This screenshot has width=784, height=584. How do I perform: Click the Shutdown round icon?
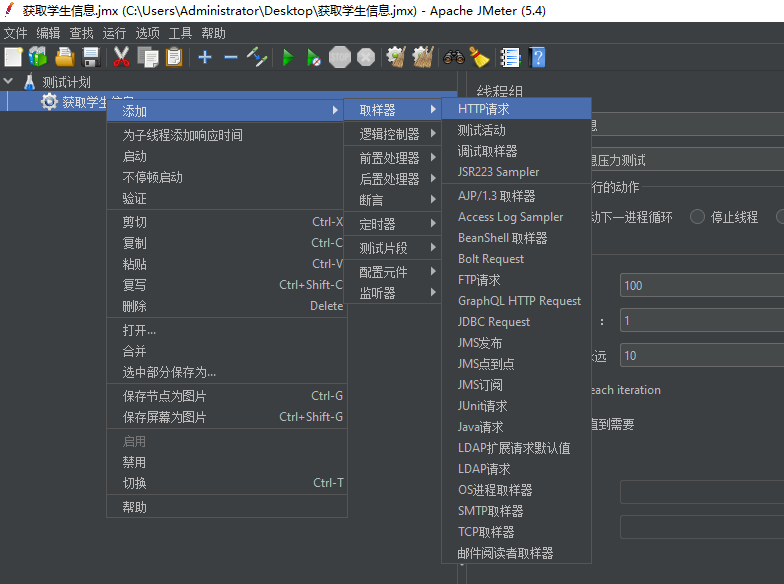pyautogui.click(x=366, y=57)
